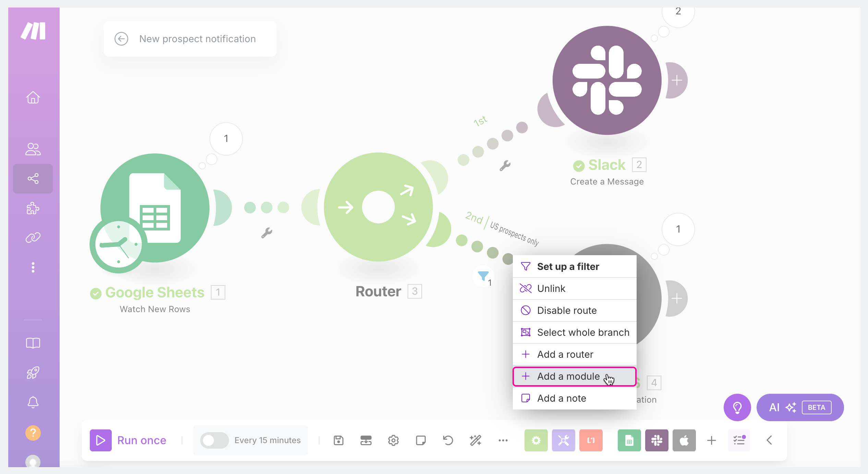The width and height of the screenshot is (868, 474).
Task: Click the Router module
Action: (378, 207)
